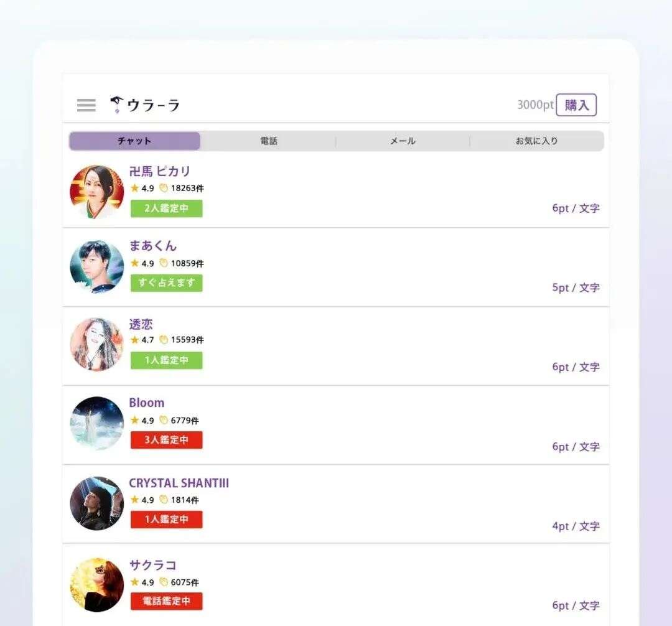Screen dimensions: 672x626
Task: Click the star icon beside CRYSTAL SHANTIII
Action: 133,500
